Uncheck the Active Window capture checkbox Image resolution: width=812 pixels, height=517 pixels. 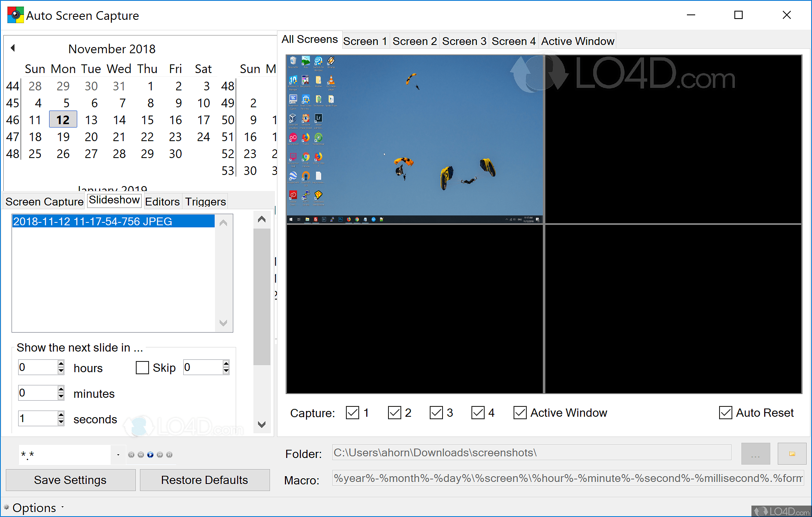pyautogui.click(x=520, y=413)
